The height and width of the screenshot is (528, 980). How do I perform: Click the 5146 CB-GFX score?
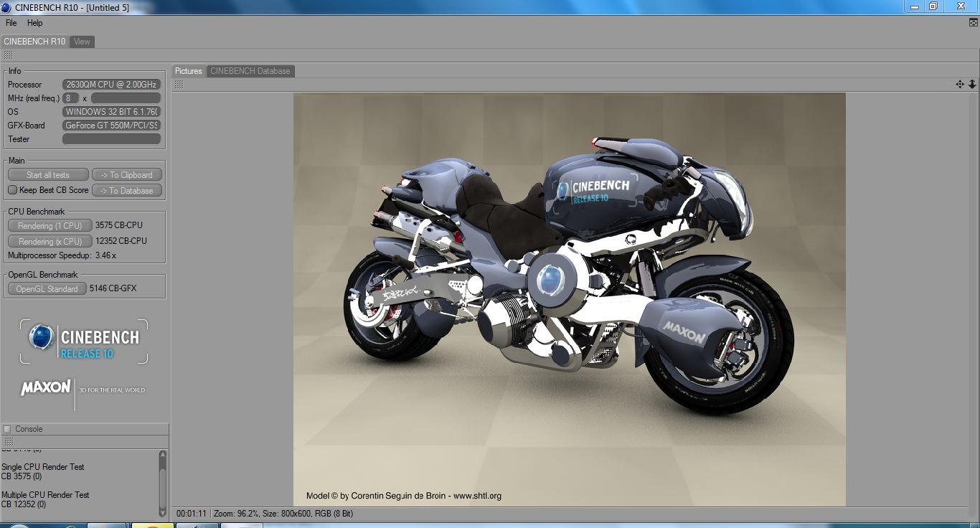tap(113, 288)
